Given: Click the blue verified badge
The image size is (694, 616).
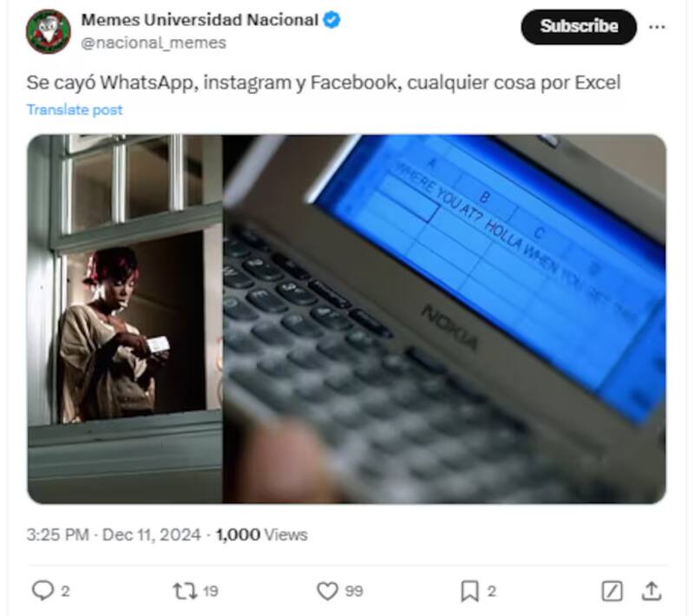Looking at the screenshot, I should click(331, 20).
